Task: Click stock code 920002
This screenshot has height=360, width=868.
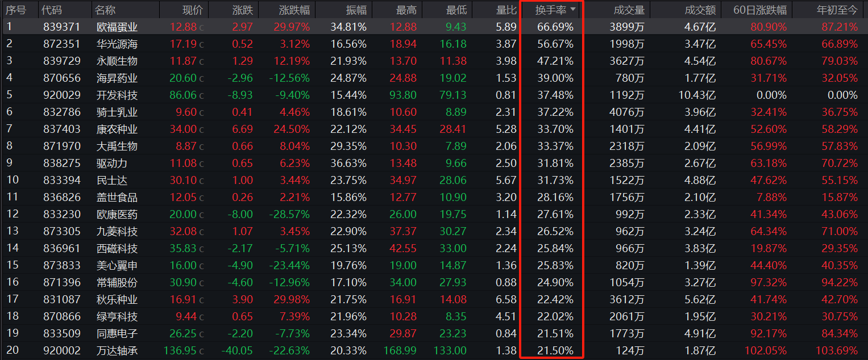Action: point(62,350)
